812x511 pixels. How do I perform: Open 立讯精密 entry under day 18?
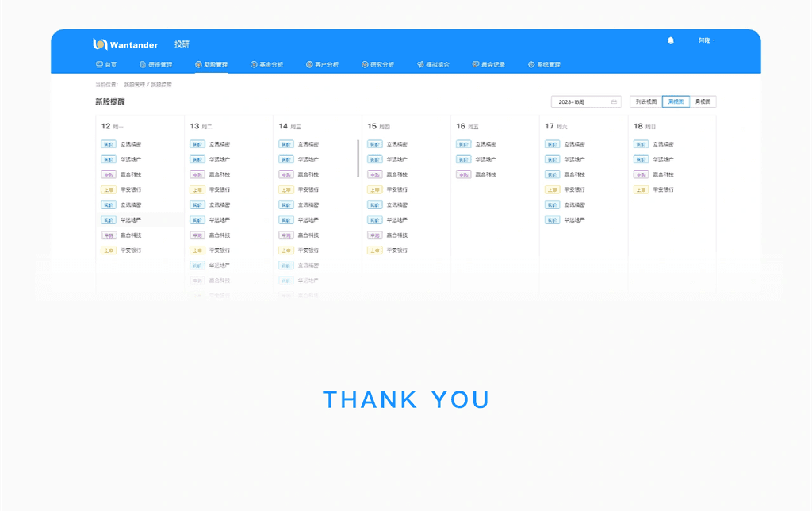pos(664,144)
